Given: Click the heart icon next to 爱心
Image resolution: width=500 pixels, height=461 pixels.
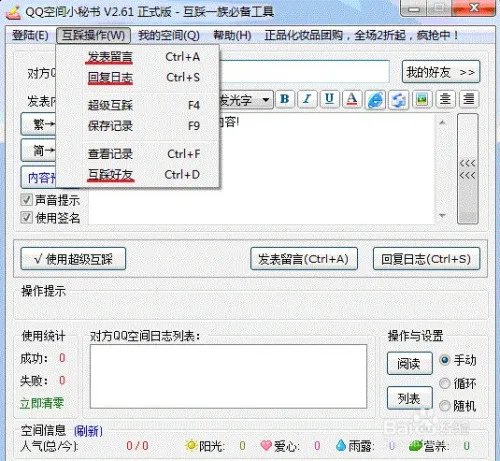Looking at the screenshot, I should click(266, 445).
